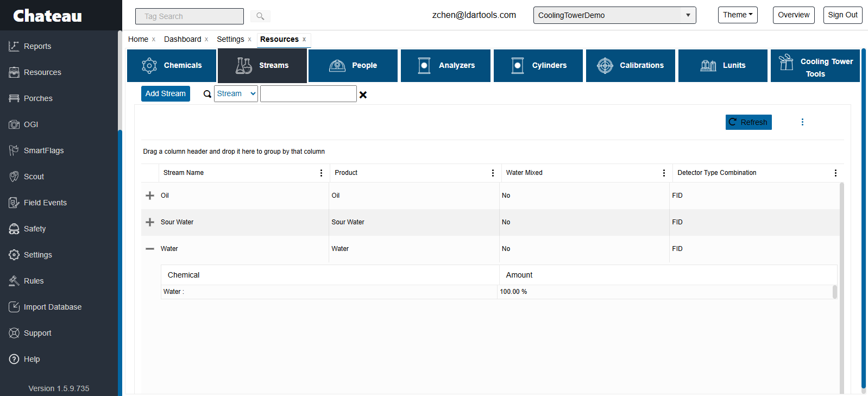Open the grid options kebab menu beside Refresh
This screenshot has height=396, width=868.
coord(802,122)
